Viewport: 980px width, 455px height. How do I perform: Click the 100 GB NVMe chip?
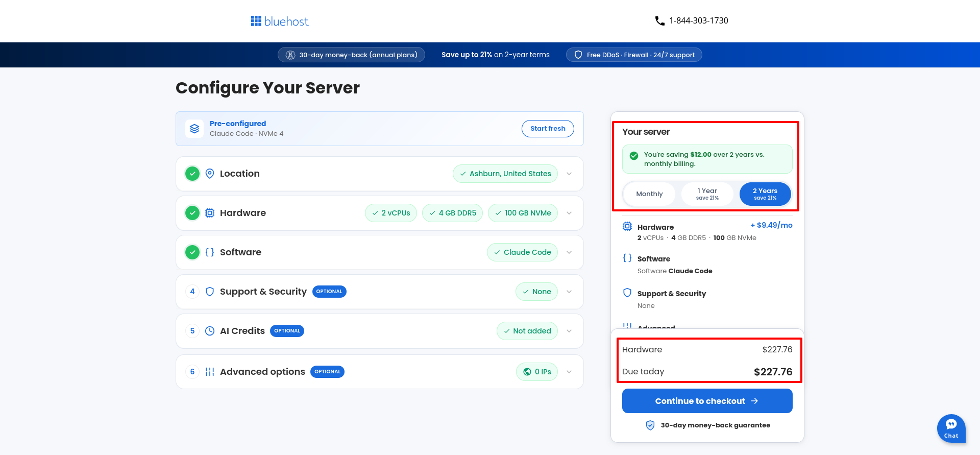pyautogui.click(x=523, y=213)
